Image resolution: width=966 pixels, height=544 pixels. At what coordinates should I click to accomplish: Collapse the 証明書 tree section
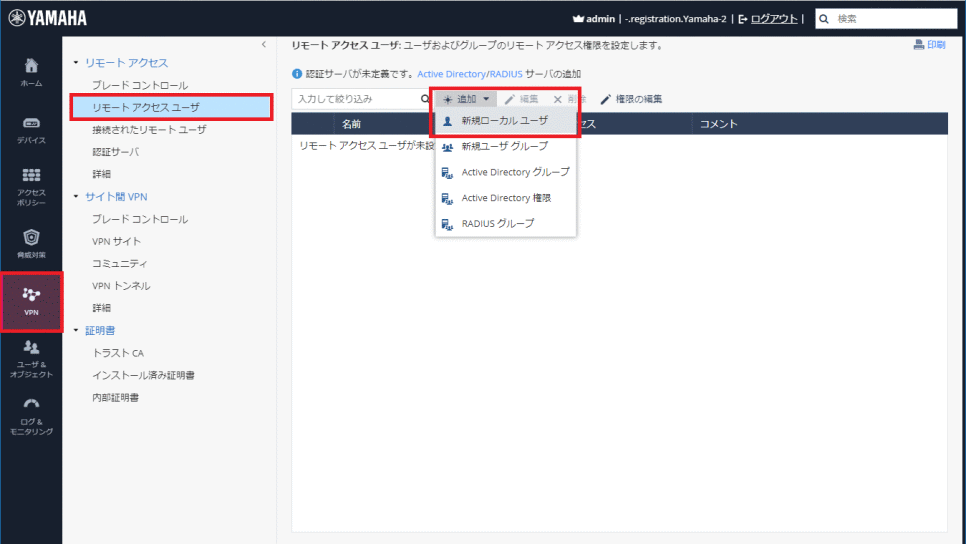[x=76, y=330]
